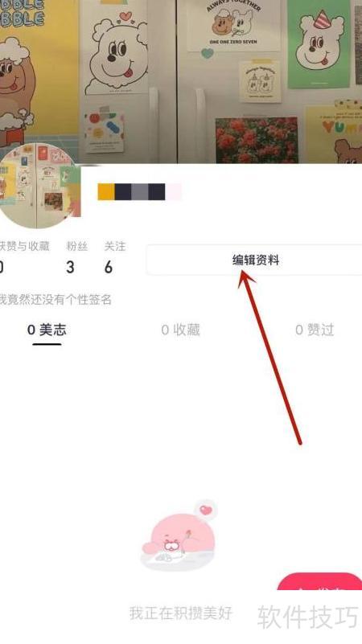This screenshot has width=362, height=644.
Task: Tap the teal heart sticker on the cover
Action: pos(208,53)
